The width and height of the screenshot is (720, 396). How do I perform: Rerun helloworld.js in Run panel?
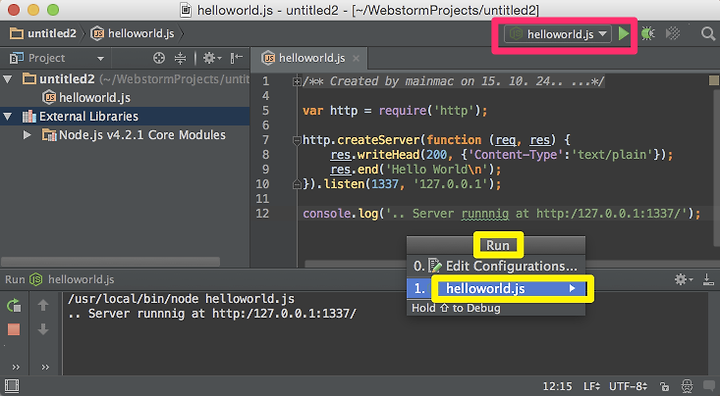click(14, 305)
